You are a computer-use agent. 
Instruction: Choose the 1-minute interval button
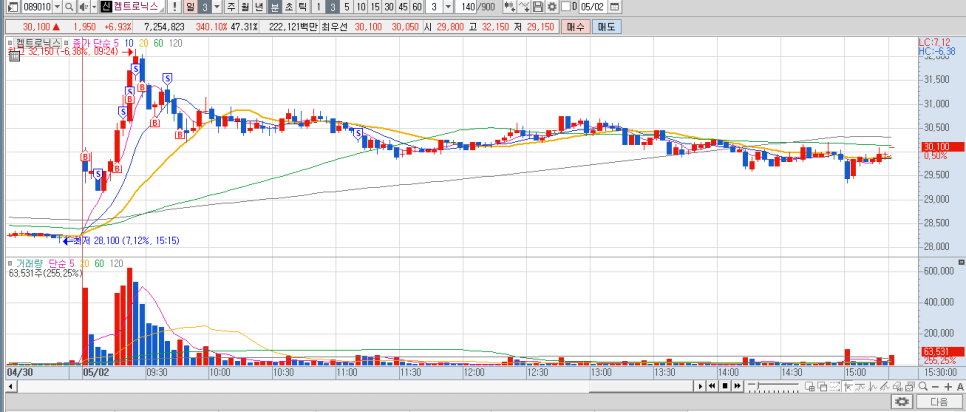point(318,7)
